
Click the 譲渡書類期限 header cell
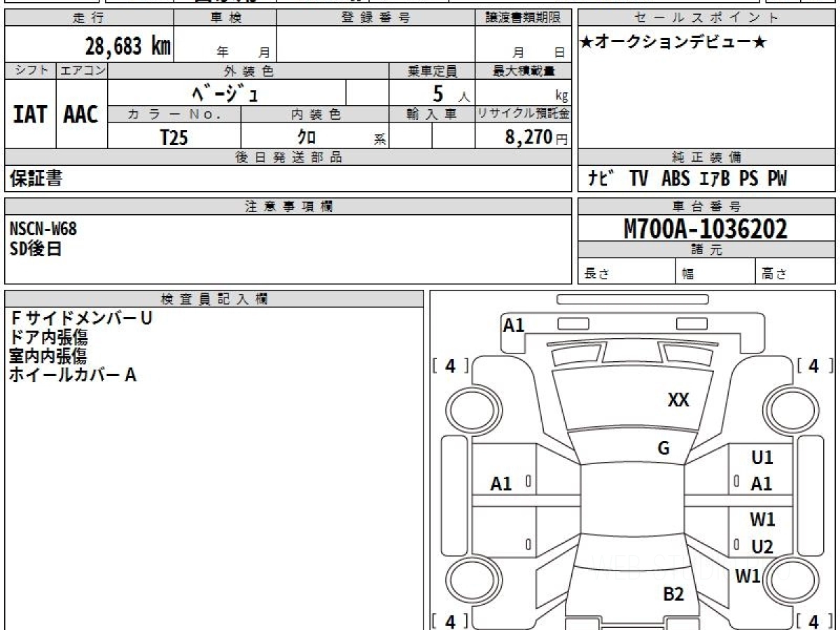pyautogui.click(x=523, y=18)
